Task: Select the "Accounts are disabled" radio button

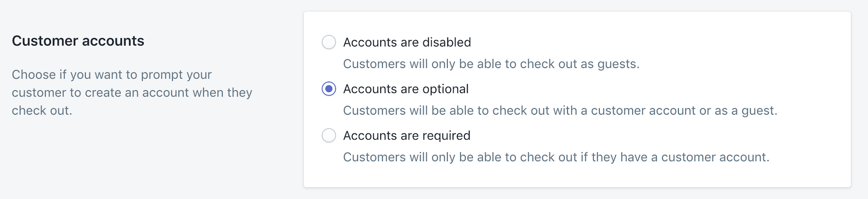Action: [x=329, y=42]
